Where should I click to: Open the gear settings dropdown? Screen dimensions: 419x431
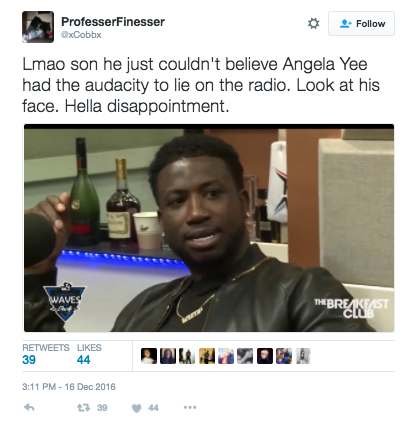[x=313, y=23]
